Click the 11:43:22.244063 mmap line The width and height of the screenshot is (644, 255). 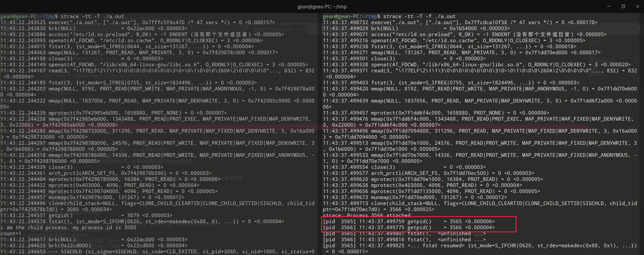click(x=139, y=53)
